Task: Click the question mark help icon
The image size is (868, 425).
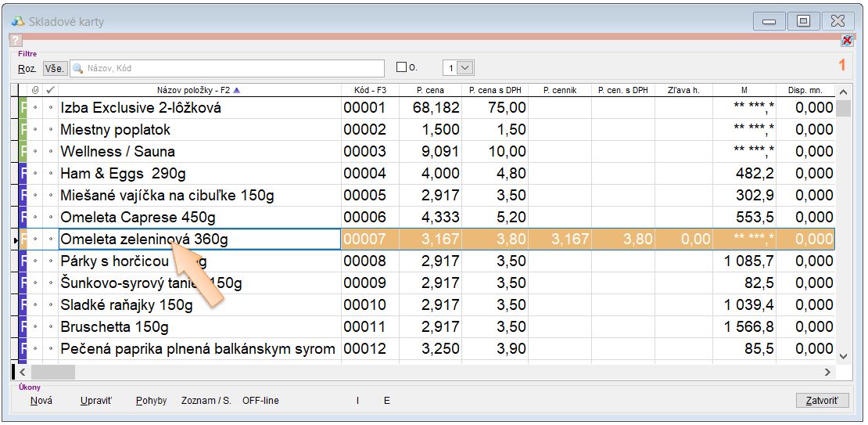Action: [x=16, y=41]
